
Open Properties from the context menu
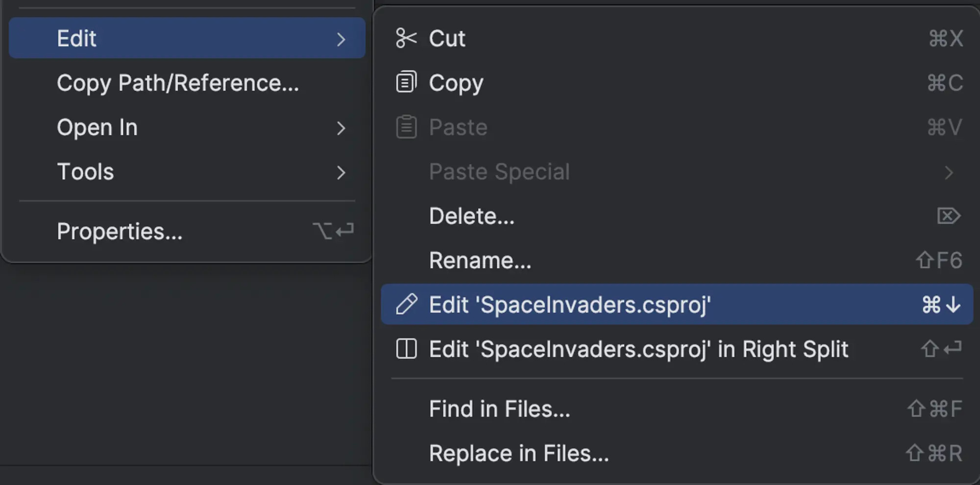(x=120, y=231)
